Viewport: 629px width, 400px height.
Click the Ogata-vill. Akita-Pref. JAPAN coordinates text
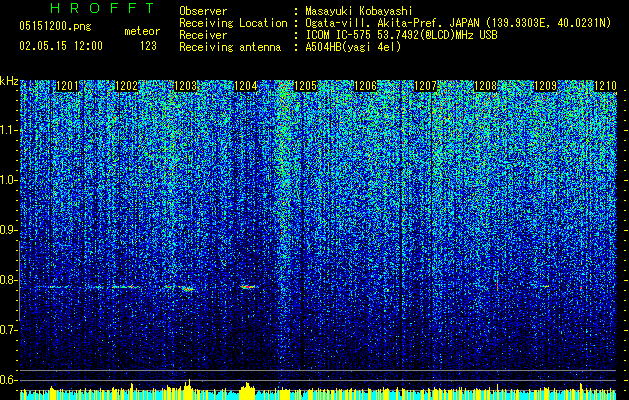pyautogui.click(x=458, y=23)
